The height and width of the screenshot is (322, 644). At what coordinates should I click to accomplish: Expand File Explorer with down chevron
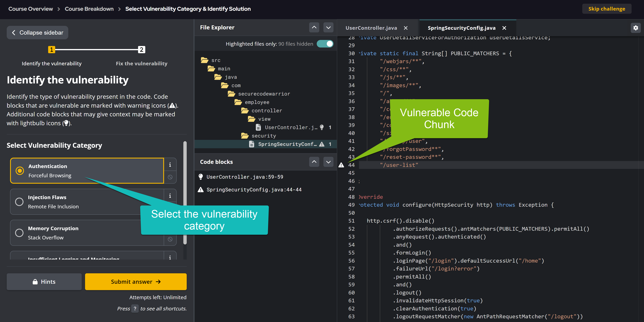328,27
